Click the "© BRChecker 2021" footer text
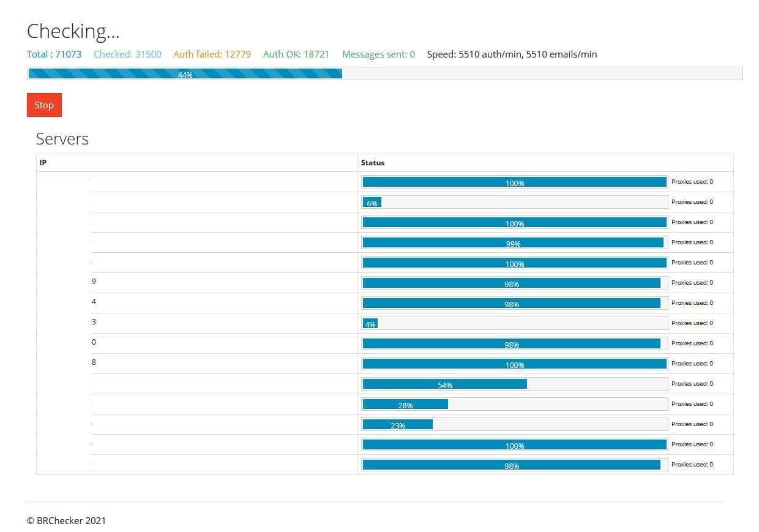The width and height of the screenshot is (759, 532). click(x=65, y=520)
